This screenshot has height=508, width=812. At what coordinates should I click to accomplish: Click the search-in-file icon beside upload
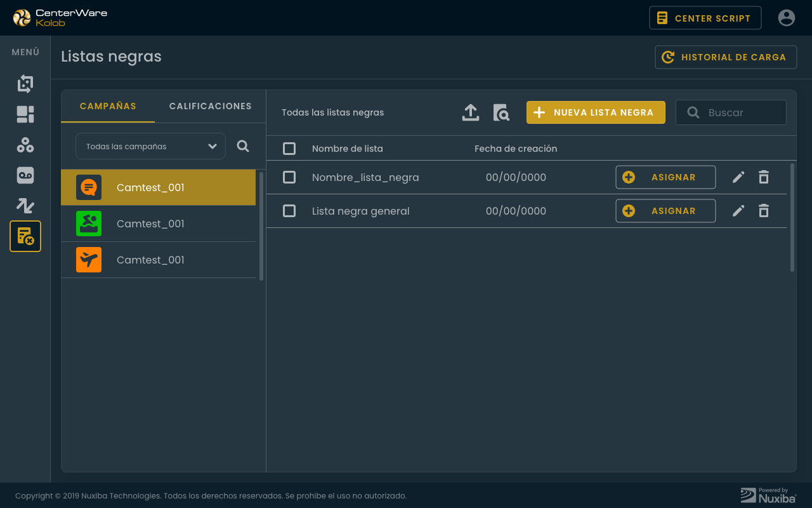[501, 112]
